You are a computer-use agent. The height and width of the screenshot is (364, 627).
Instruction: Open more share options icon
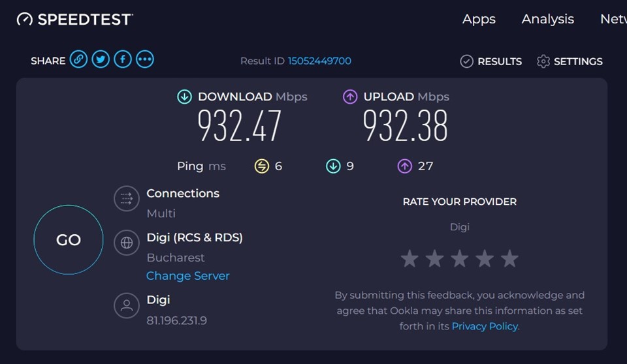click(x=145, y=60)
